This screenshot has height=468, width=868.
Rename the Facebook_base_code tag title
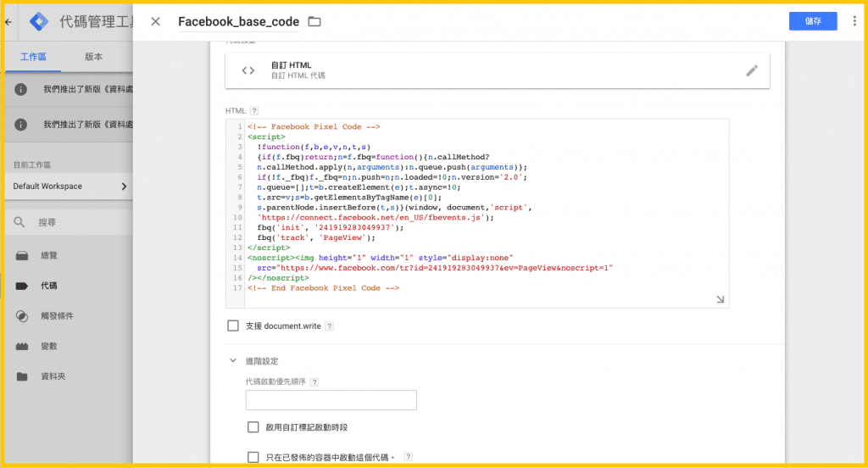point(238,21)
